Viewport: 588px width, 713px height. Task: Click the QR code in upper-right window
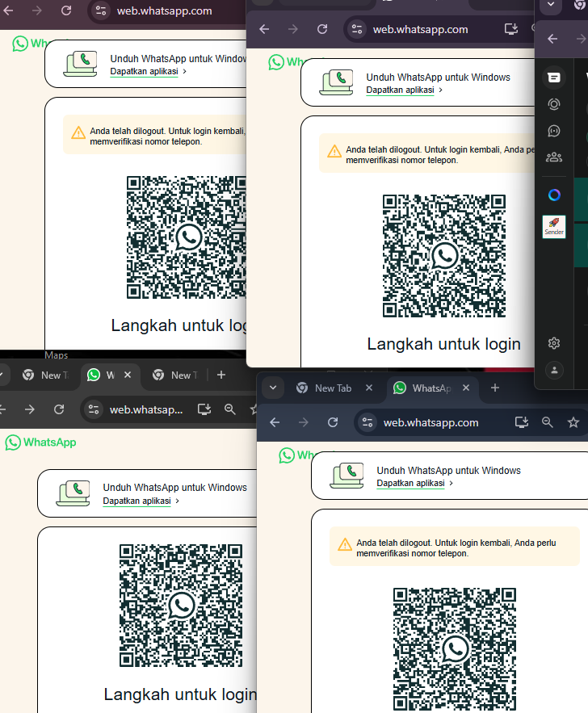pos(444,255)
